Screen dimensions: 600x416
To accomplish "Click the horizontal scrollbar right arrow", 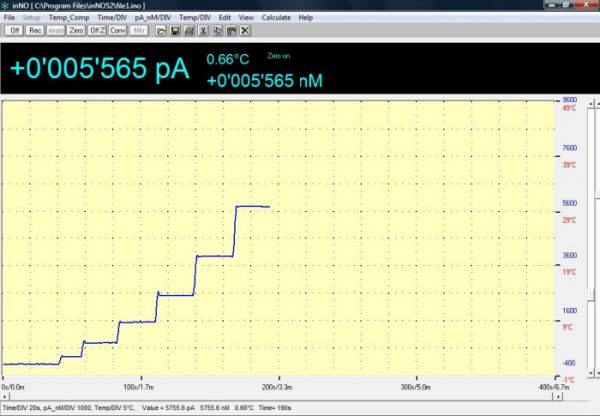I will tap(558, 396).
